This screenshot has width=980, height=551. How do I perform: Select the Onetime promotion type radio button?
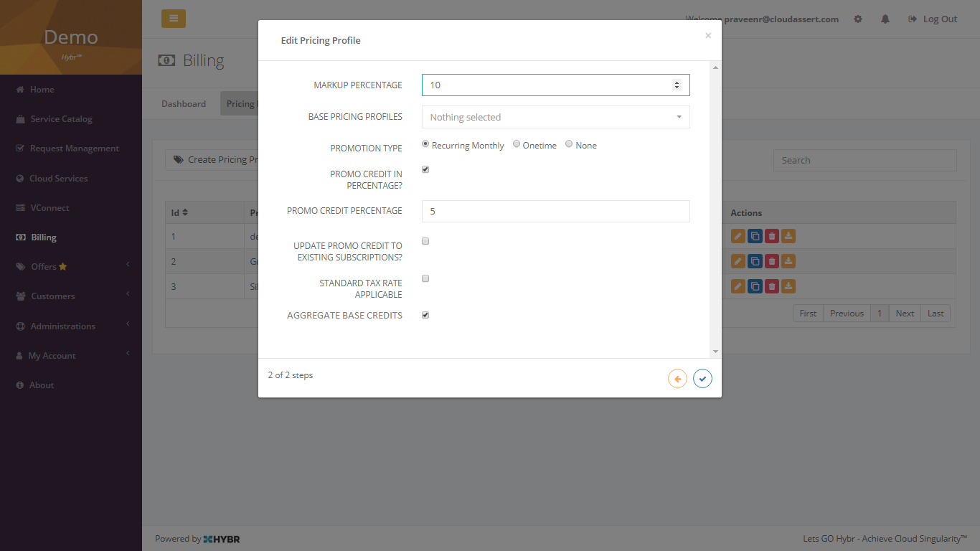[516, 143]
